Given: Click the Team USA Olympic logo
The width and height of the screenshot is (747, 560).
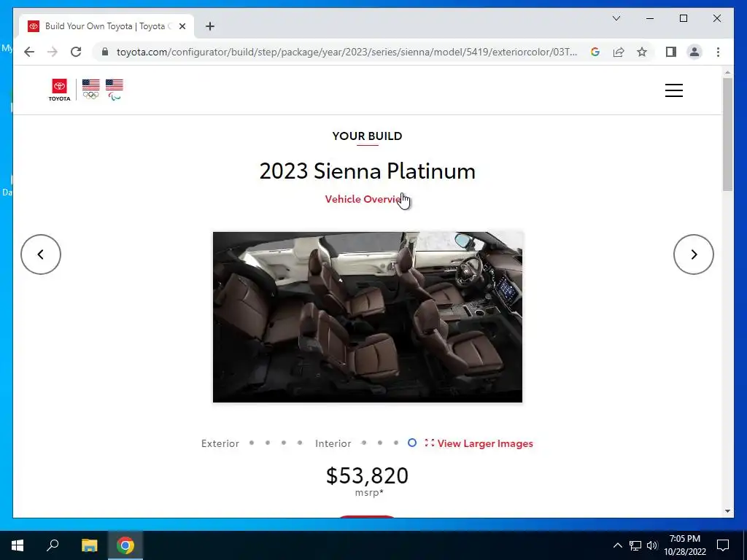Looking at the screenshot, I should (x=90, y=89).
